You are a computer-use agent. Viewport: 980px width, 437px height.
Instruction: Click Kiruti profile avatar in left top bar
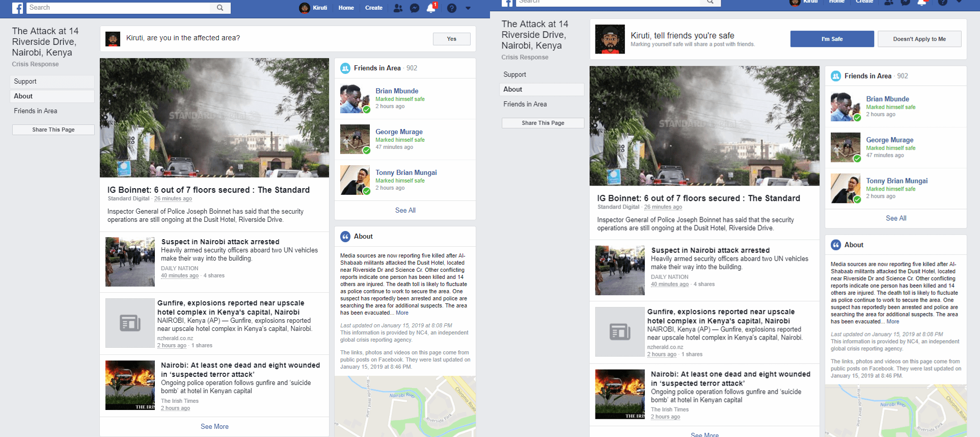[x=305, y=8]
